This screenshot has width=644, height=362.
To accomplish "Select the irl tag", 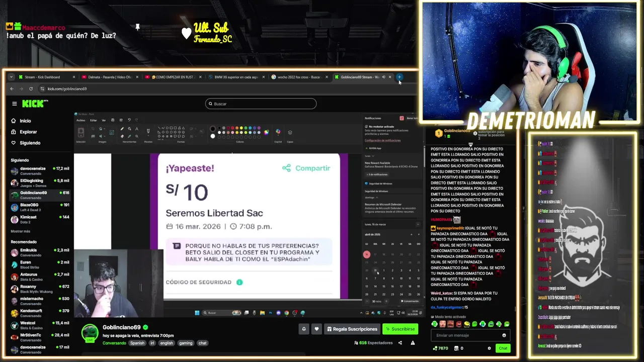I will 152,343.
